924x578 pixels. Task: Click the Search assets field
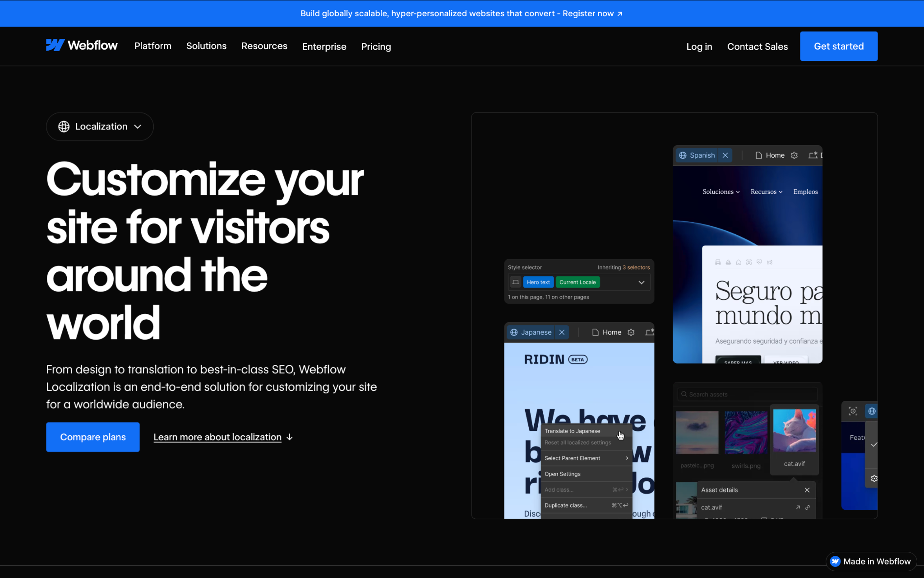[747, 394]
